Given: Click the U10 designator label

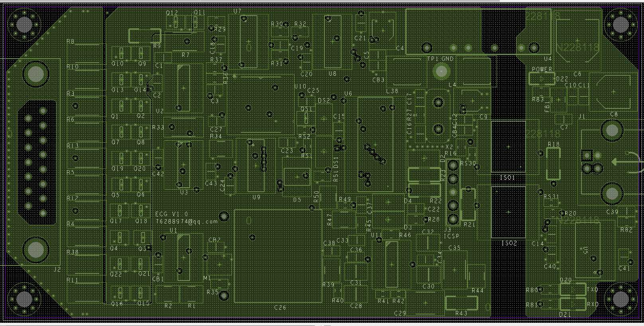Looking at the screenshot, I should click(300, 86).
